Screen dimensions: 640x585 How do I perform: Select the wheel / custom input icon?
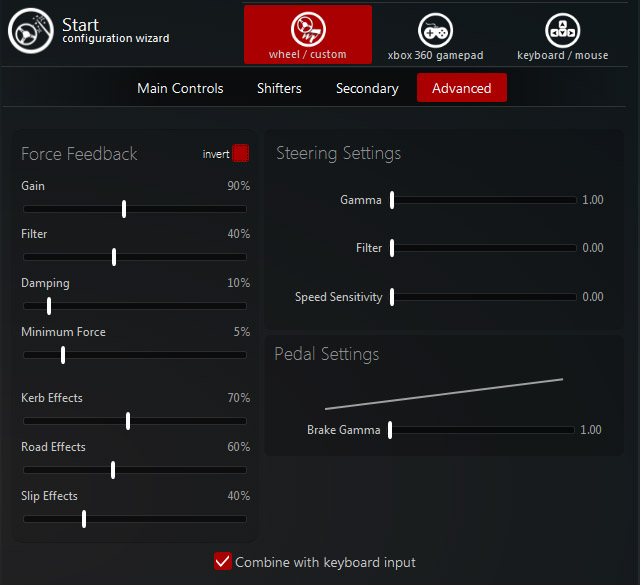tap(307, 29)
